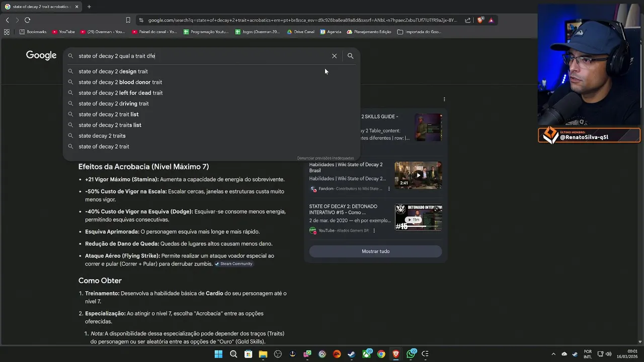Viewport: 644px width, 362px height.
Task: Play the 2:41 video thumbnail
Action: click(418, 175)
